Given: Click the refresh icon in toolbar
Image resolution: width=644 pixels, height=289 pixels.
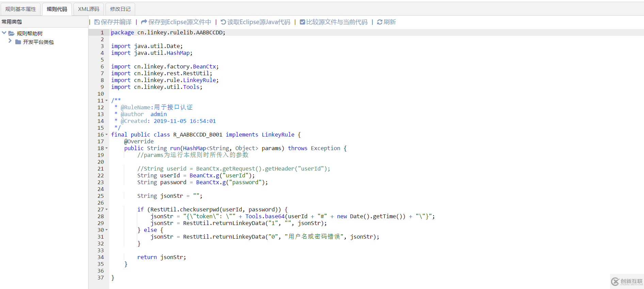Looking at the screenshot, I should [x=380, y=22].
